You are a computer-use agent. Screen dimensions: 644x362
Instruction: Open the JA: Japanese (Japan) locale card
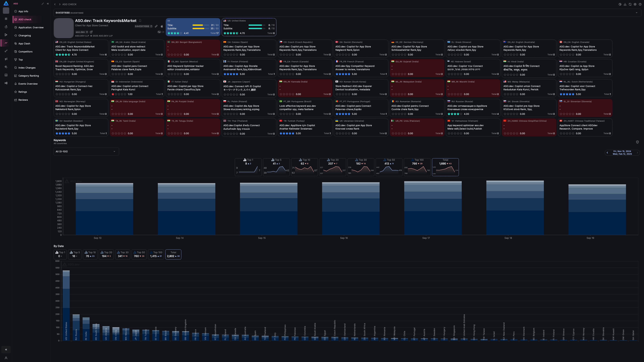click(249, 88)
